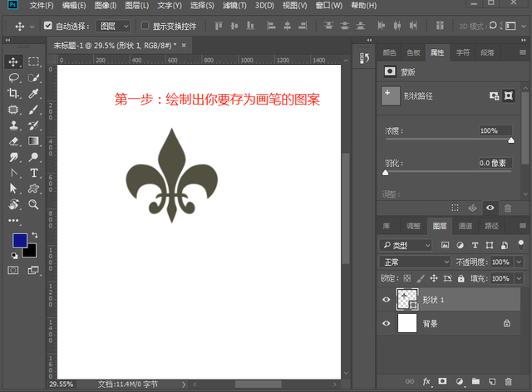Viewport: 532px width, 392px height.
Task: Toggle type layer filter
Action: click(475, 245)
